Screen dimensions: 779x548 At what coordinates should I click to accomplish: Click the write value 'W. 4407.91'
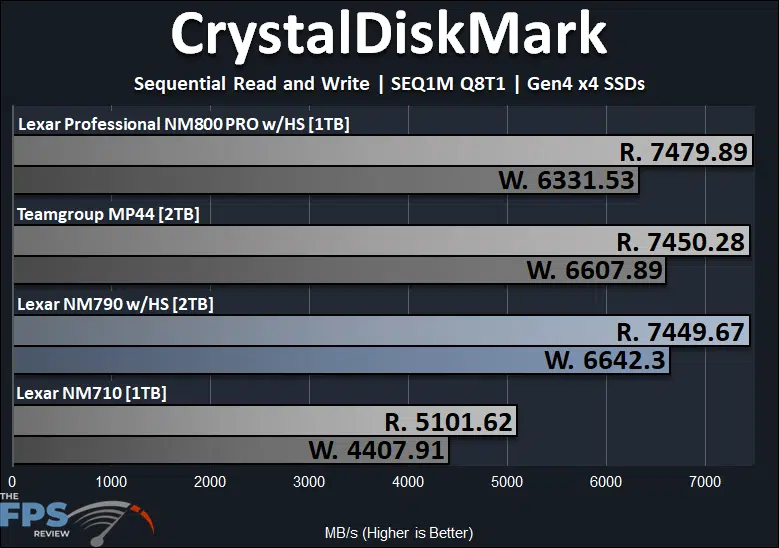coord(377,450)
